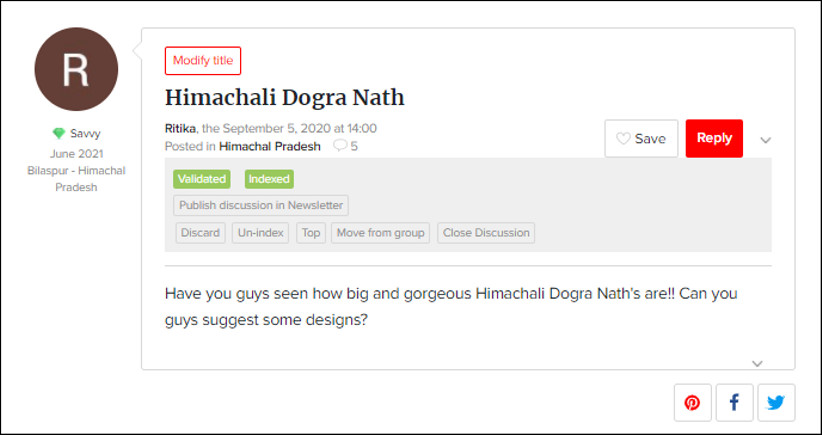Open author Ritika's profile link
This screenshot has width=822, height=435.
tap(180, 128)
